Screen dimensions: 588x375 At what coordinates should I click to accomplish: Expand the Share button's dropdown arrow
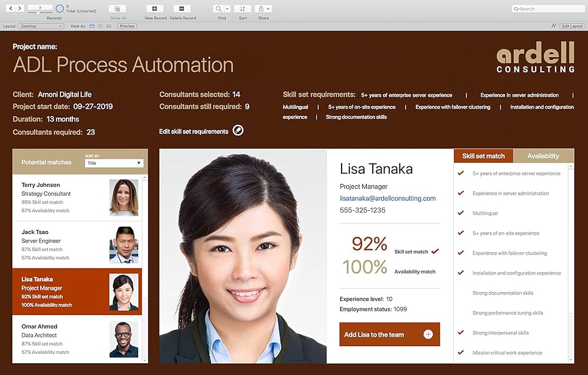click(x=268, y=8)
